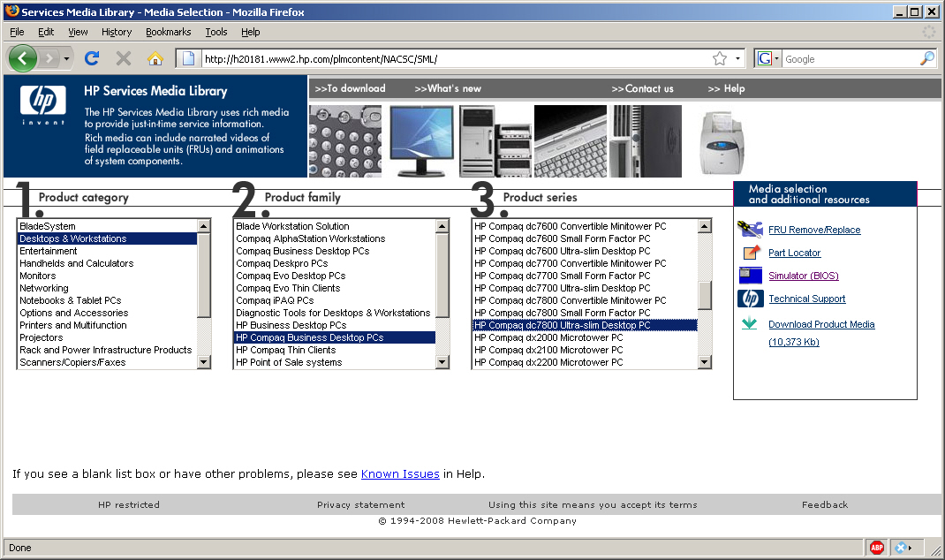Click the Part Locator icon
Viewport: 945px width, 560px height.
click(750, 253)
